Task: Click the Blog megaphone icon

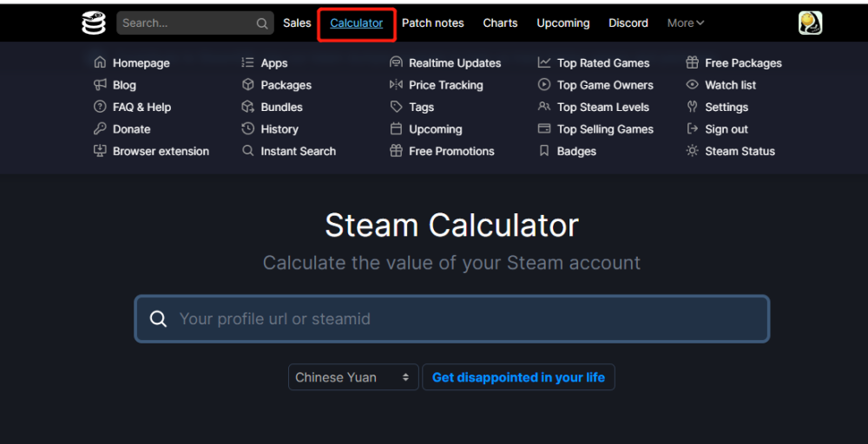Action: pos(100,85)
